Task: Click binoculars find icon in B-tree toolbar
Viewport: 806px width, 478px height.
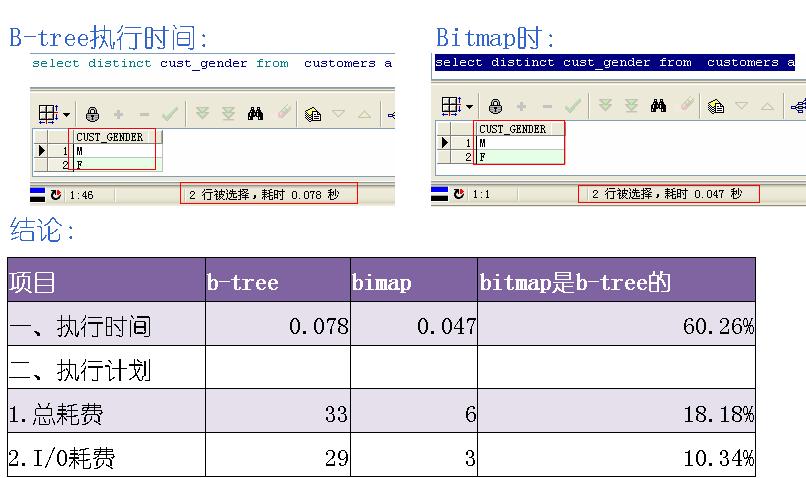Action: (x=255, y=113)
